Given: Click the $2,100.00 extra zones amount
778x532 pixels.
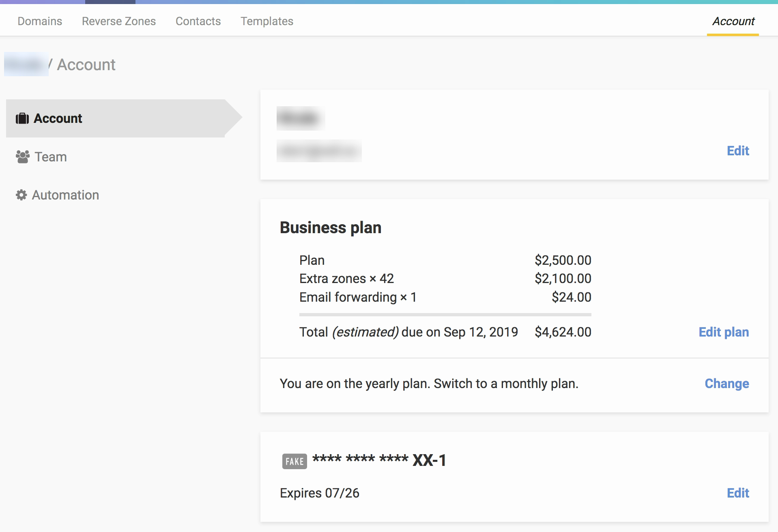Looking at the screenshot, I should (x=563, y=279).
